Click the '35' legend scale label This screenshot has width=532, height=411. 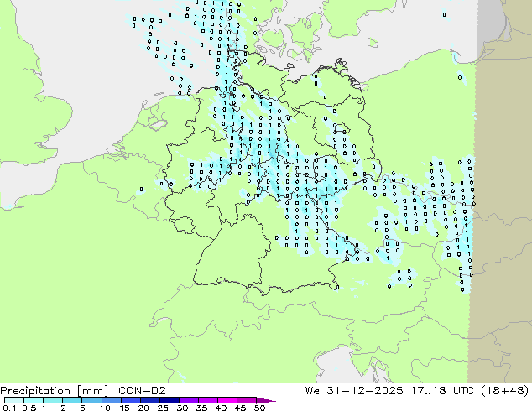[x=201, y=408]
